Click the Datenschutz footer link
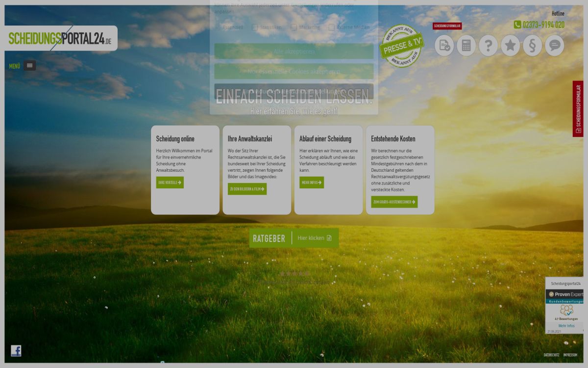The image size is (588, 368). [x=551, y=355]
